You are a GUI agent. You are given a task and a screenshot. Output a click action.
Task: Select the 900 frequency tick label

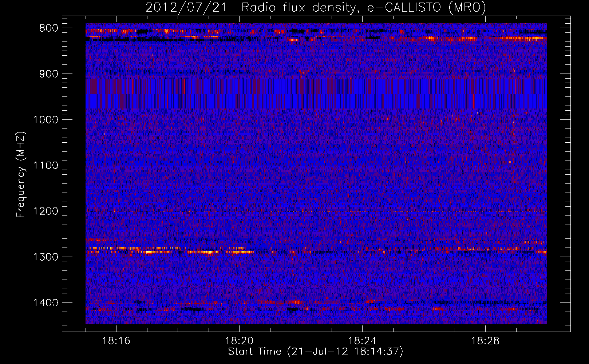pos(49,74)
